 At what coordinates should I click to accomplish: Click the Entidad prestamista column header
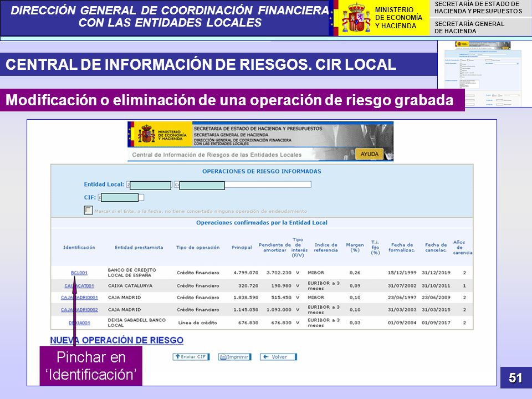click(139, 247)
